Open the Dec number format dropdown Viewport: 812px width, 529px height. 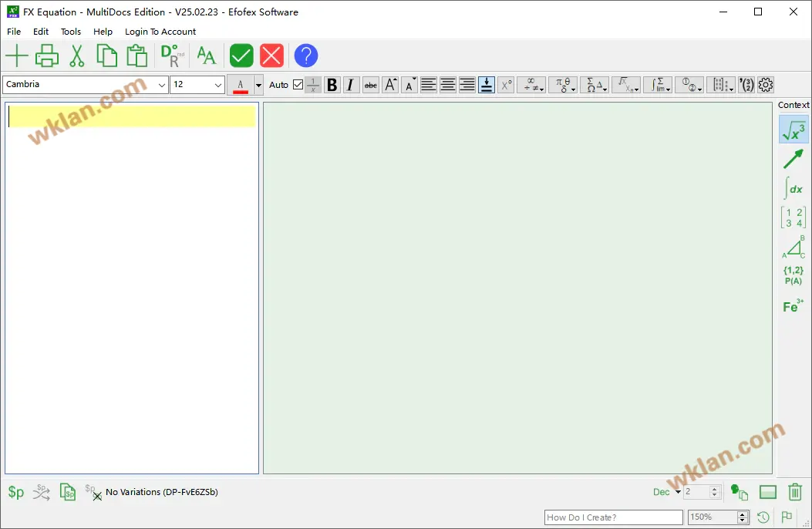[667, 492]
